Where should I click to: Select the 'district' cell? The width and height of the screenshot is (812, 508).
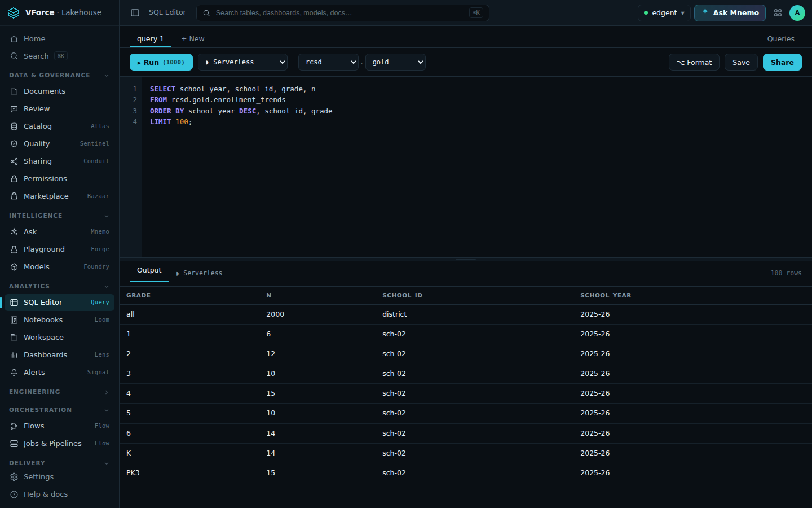[x=394, y=314]
